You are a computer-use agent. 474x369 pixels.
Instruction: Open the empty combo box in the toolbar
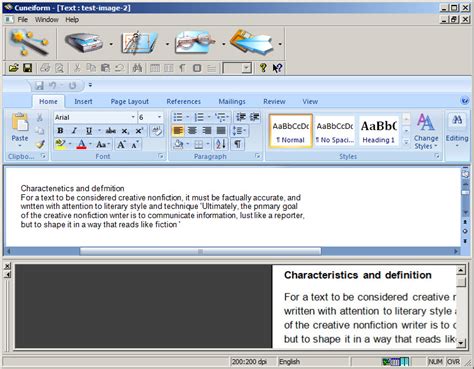point(237,68)
